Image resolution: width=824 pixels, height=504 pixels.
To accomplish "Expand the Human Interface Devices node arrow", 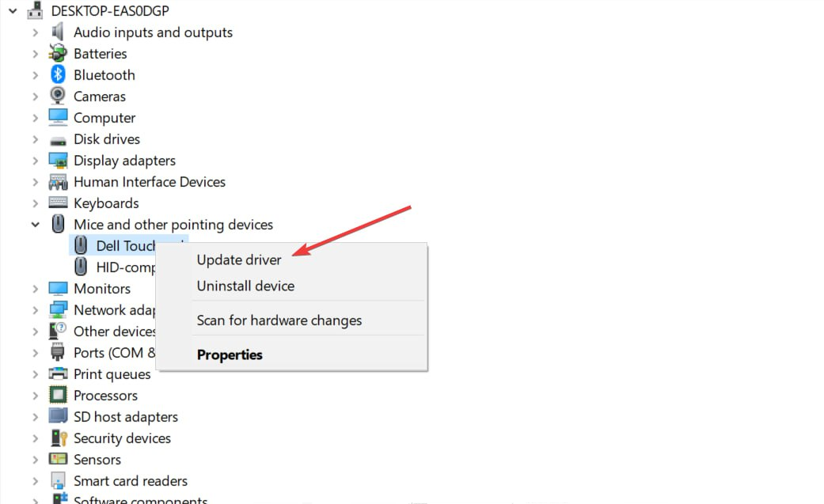I will pos(35,182).
